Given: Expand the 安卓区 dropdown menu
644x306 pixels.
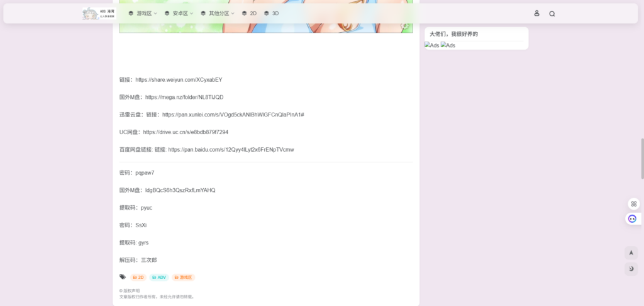Looking at the screenshot, I should click(x=179, y=13).
